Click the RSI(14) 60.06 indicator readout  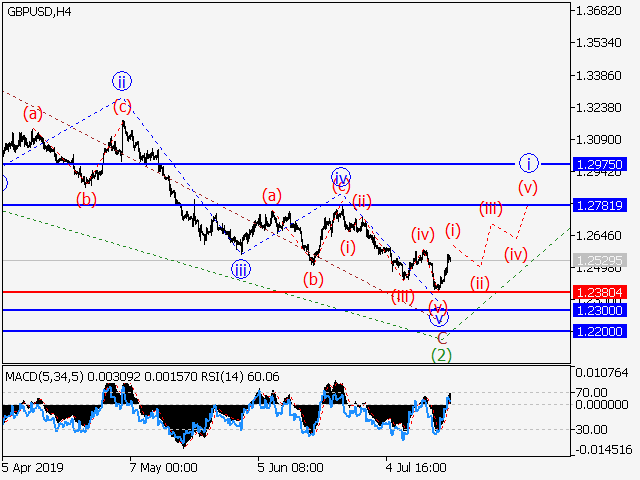coord(240,376)
